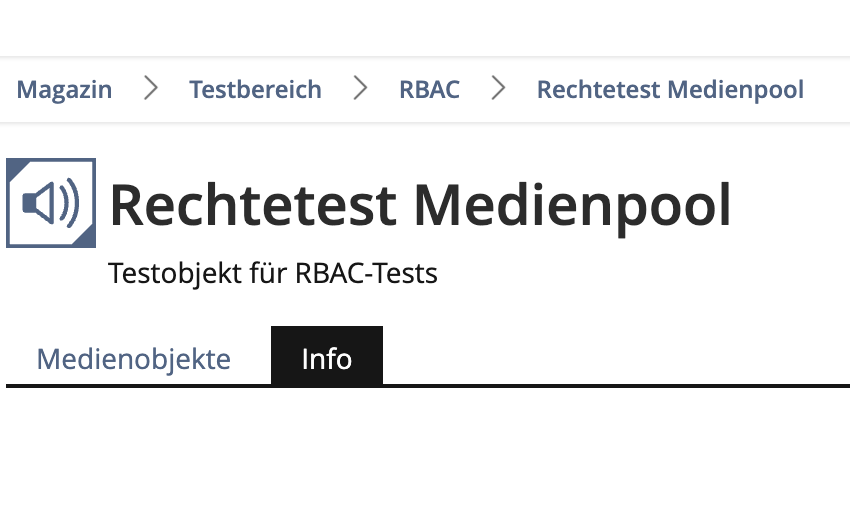Click the media pool speaker icon
Viewport: 850px width, 520px height.
point(51,203)
